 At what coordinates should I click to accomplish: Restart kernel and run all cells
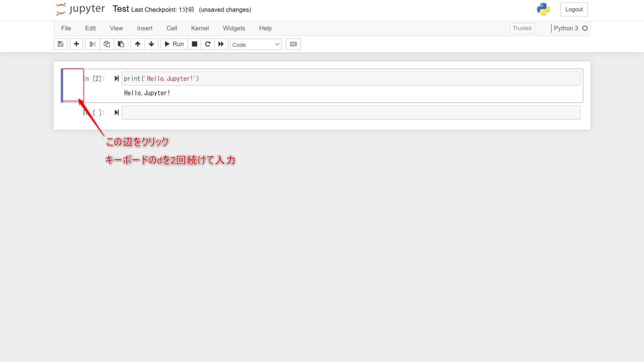pyautogui.click(x=221, y=44)
